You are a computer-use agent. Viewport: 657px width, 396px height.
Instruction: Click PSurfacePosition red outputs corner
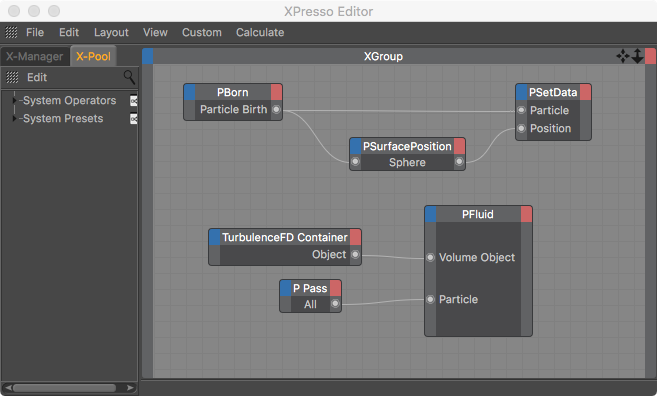(459, 146)
